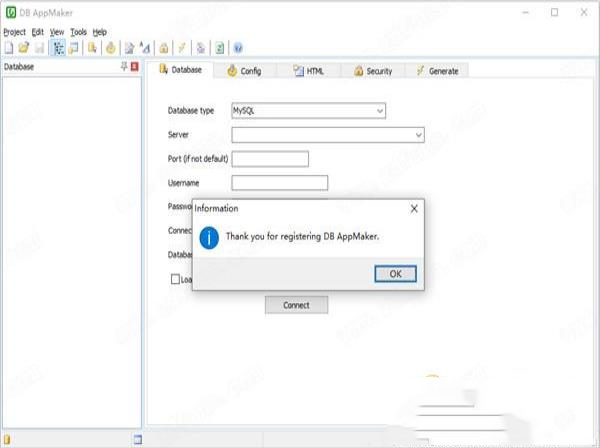The height and width of the screenshot is (448, 600).
Task: Switch to the Config tab
Action: pos(244,71)
